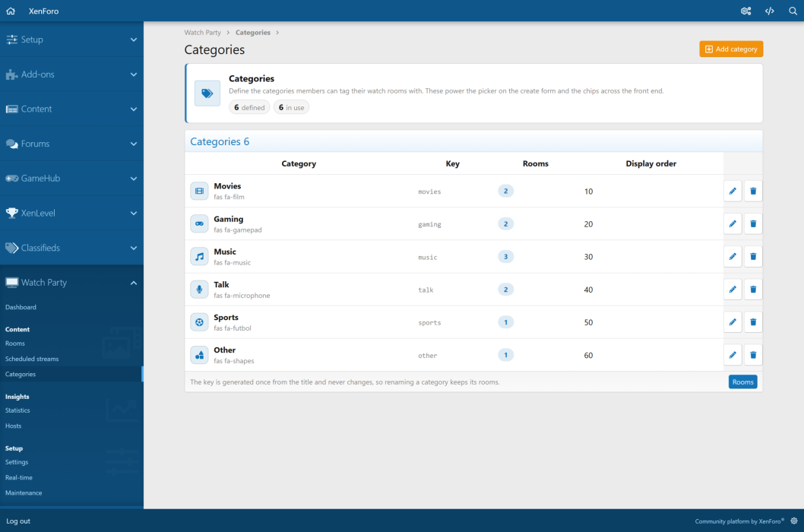804x532 pixels.
Task: Delete the Gaming category with trash icon
Action: point(753,223)
